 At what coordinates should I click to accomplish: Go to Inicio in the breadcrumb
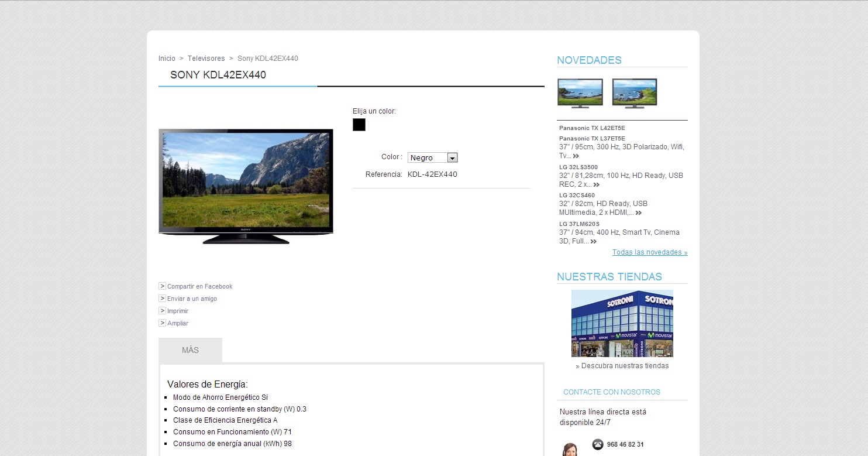(167, 59)
